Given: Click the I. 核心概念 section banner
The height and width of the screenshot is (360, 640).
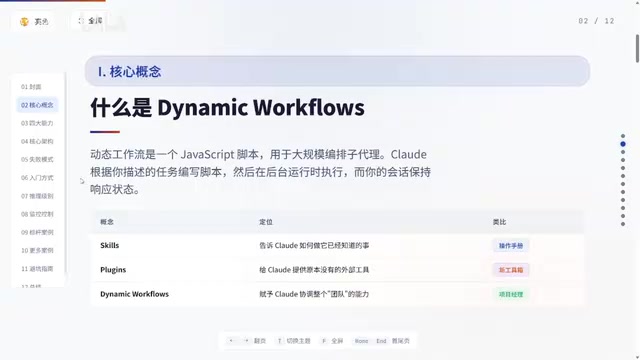Looking at the screenshot, I should coord(337,71).
